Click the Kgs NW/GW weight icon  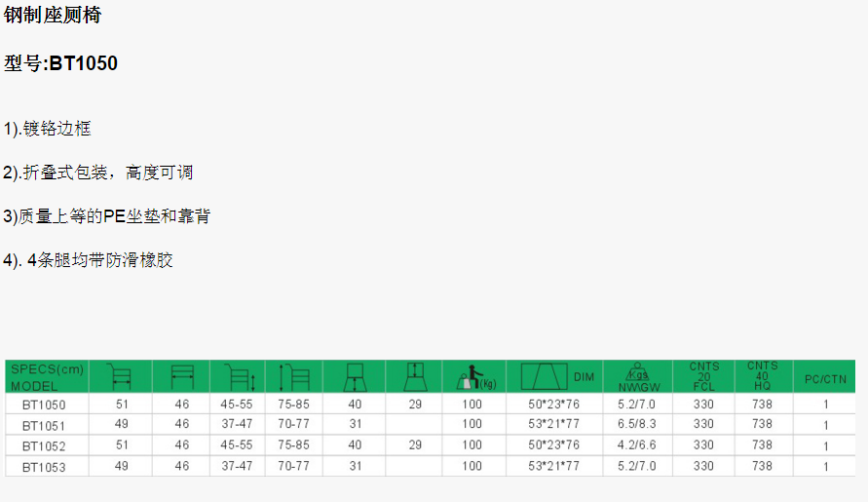point(638,376)
